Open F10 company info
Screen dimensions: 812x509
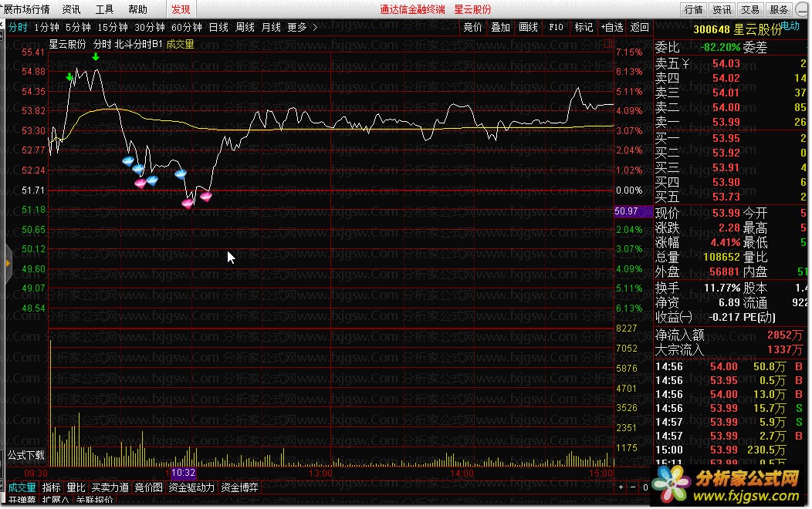point(556,28)
